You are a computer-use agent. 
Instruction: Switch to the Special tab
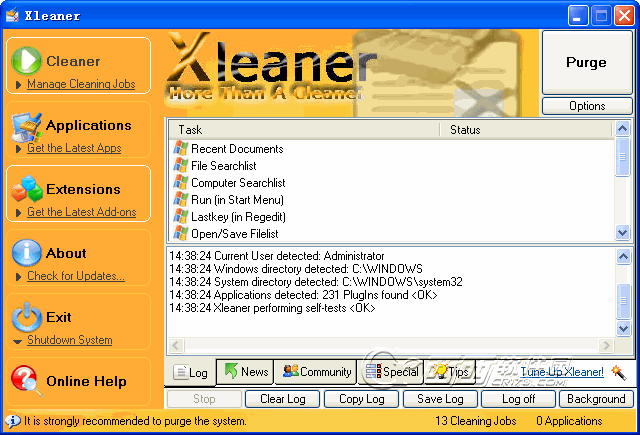[391, 372]
